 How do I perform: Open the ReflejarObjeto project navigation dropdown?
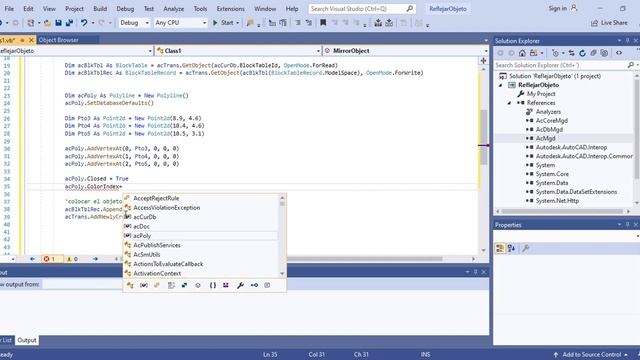pyautogui.click(x=76, y=51)
